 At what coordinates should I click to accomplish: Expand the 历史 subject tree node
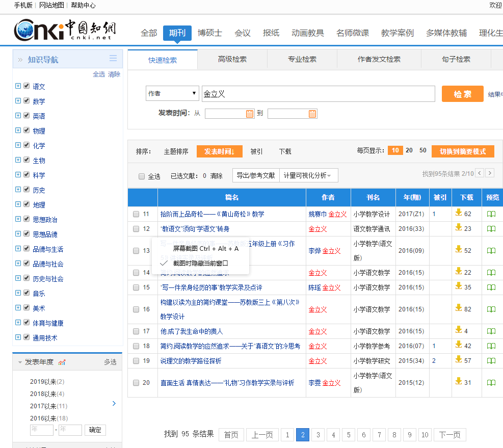click(x=18, y=189)
